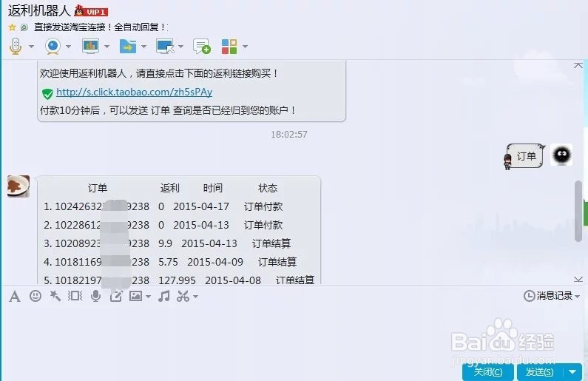
Task: Open magic emoticon wand icon
Action: click(55, 296)
